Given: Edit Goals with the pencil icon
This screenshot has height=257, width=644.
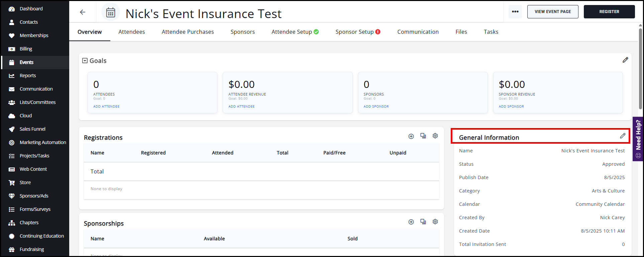Looking at the screenshot, I should pyautogui.click(x=625, y=60).
